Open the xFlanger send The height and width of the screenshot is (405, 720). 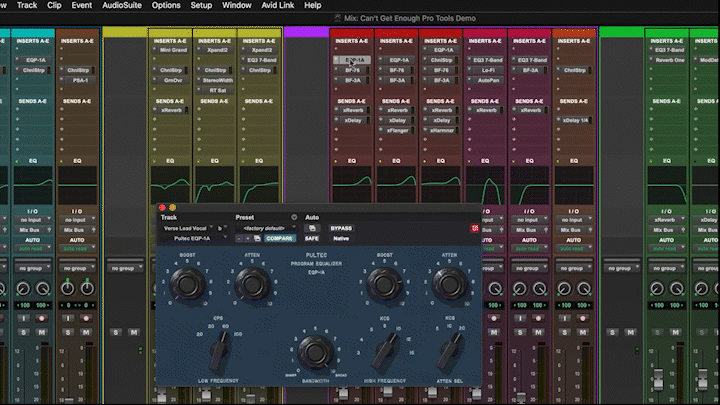pos(399,130)
